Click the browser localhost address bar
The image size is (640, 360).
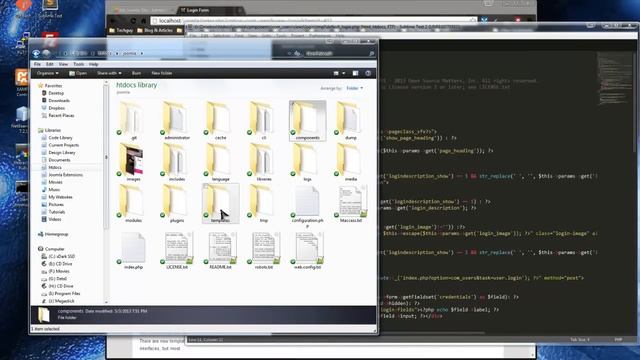pyautogui.click(x=313, y=20)
